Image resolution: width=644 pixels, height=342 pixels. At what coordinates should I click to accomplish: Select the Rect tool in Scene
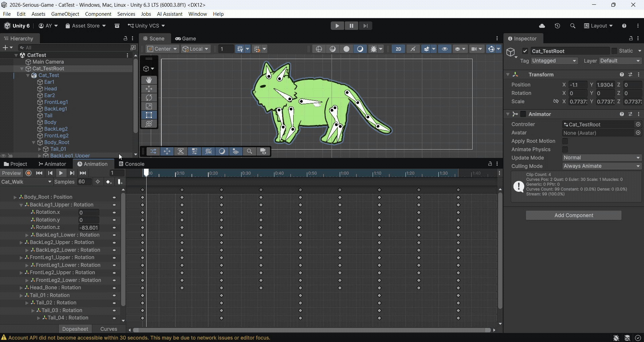tap(149, 115)
